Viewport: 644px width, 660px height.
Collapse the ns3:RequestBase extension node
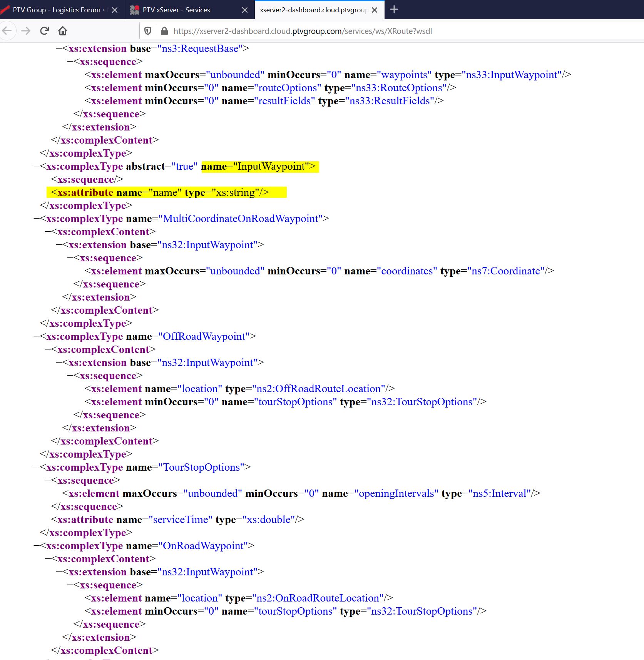point(59,48)
